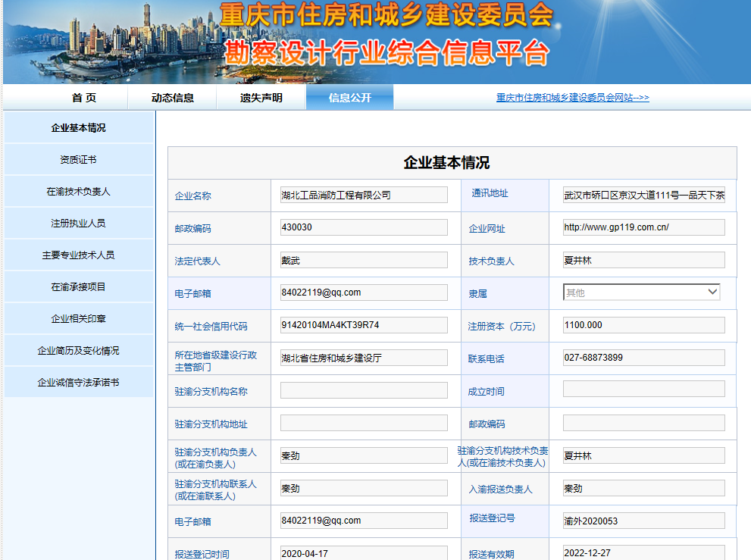Open 注册执业人员 in the sidebar
The image size is (751, 560).
click(79, 224)
